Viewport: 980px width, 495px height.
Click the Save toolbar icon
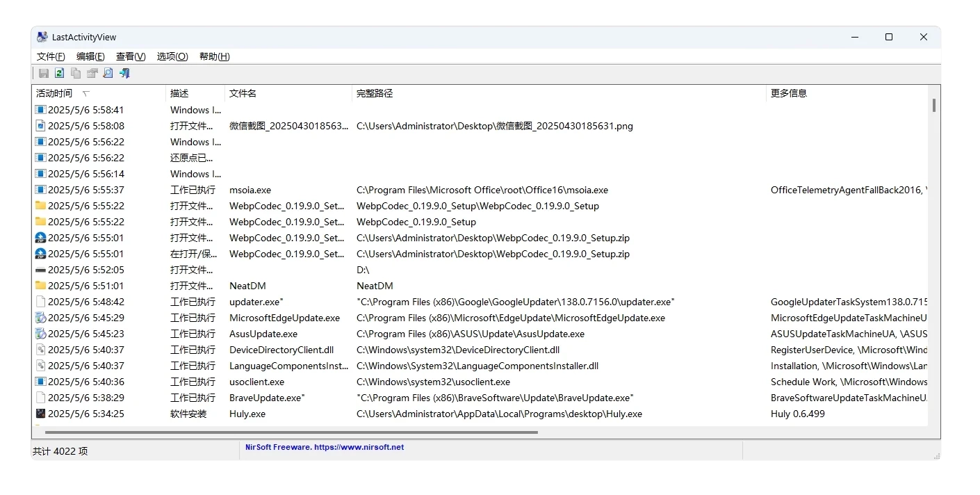44,73
